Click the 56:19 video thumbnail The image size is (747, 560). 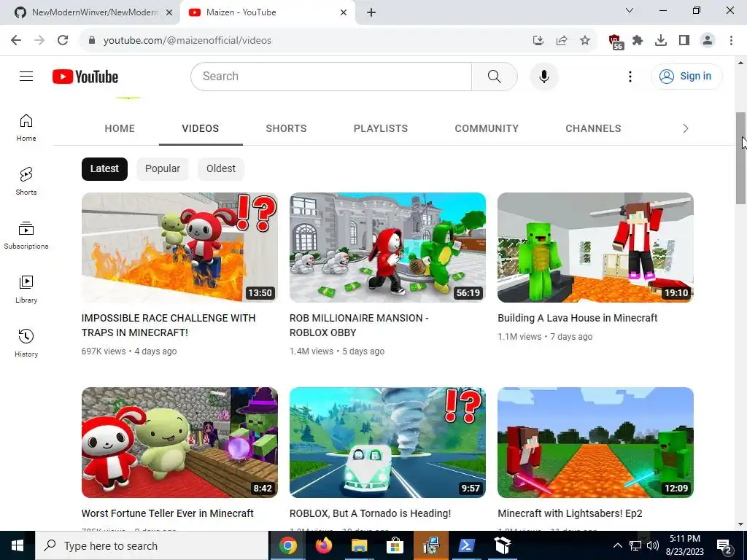click(388, 248)
